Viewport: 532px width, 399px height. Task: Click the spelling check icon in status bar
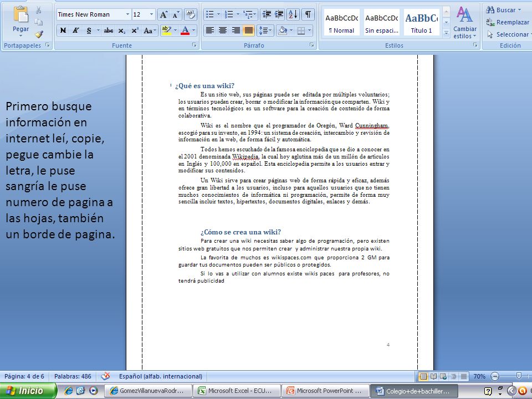105,376
